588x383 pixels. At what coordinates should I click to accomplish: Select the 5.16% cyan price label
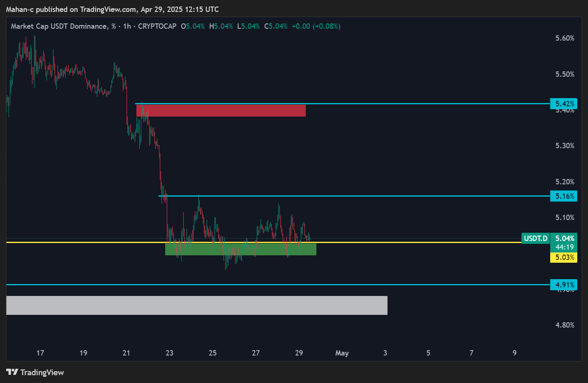tap(564, 196)
